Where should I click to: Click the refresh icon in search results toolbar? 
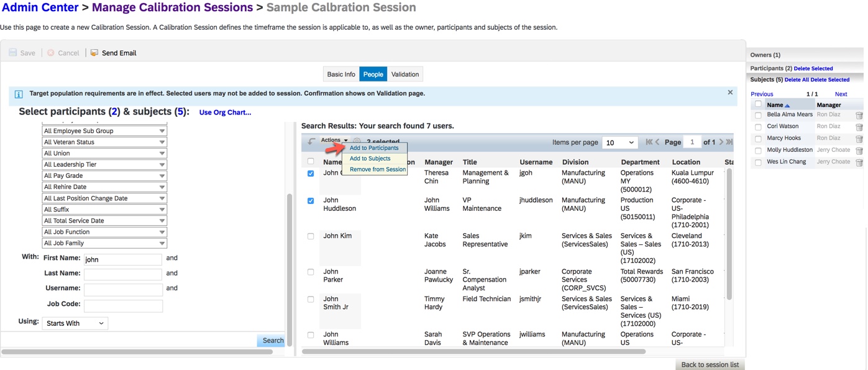click(x=311, y=141)
